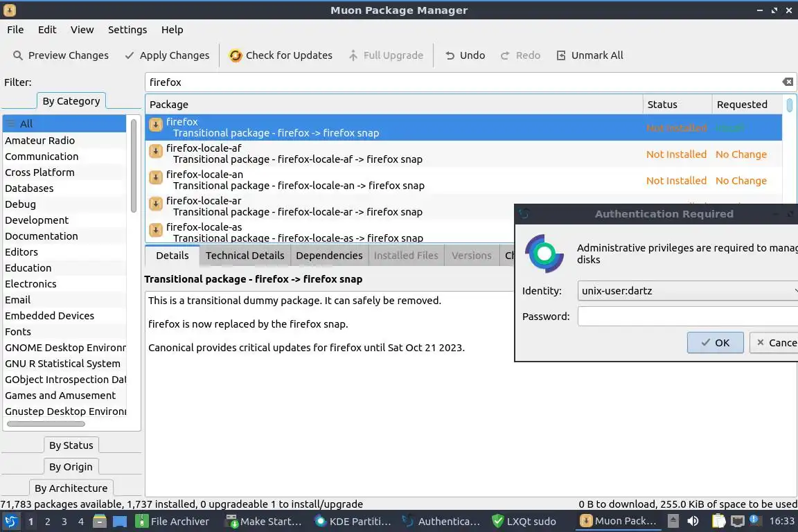
Task: Clear the firefox filter text with the clear icon
Action: tap(788, 82)
